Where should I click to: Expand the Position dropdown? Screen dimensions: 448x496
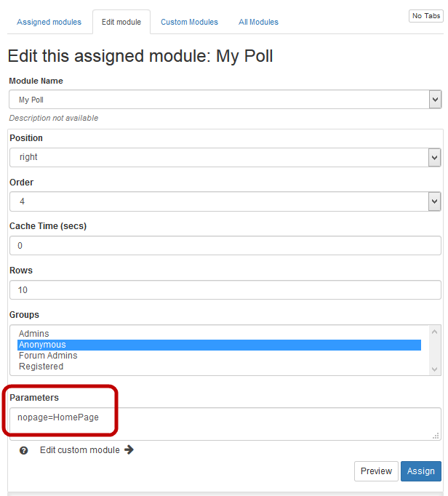[x=225, y=157]
